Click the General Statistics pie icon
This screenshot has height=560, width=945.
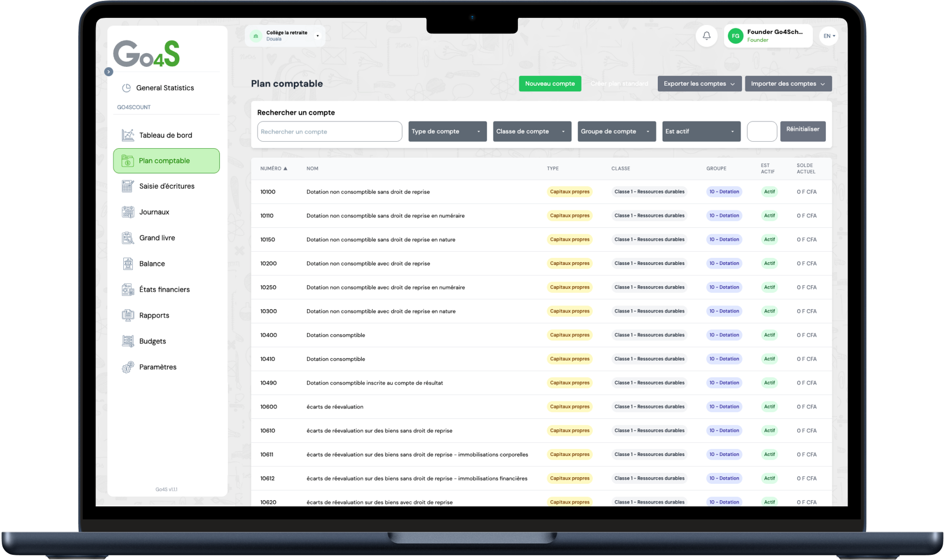(126, 88)
